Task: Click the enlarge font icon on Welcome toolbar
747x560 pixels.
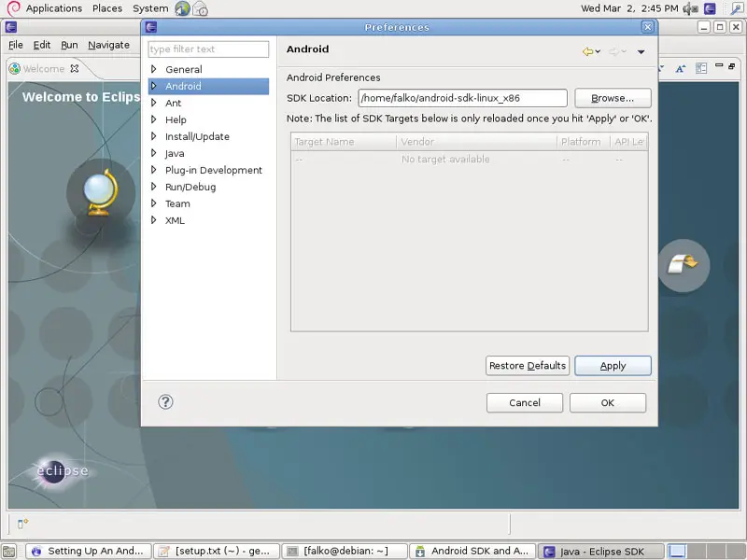Action: tap(681, 68)
